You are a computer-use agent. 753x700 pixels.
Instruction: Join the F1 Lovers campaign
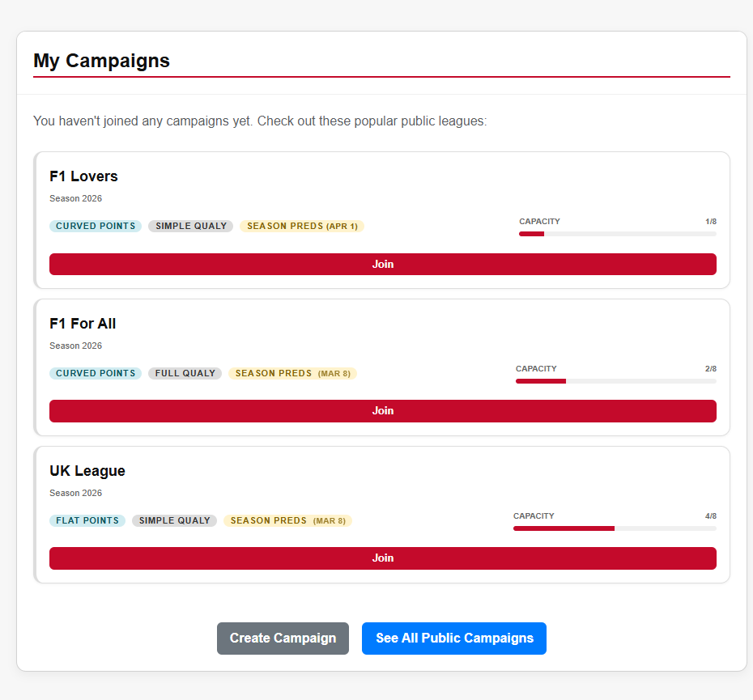point(382,264)
